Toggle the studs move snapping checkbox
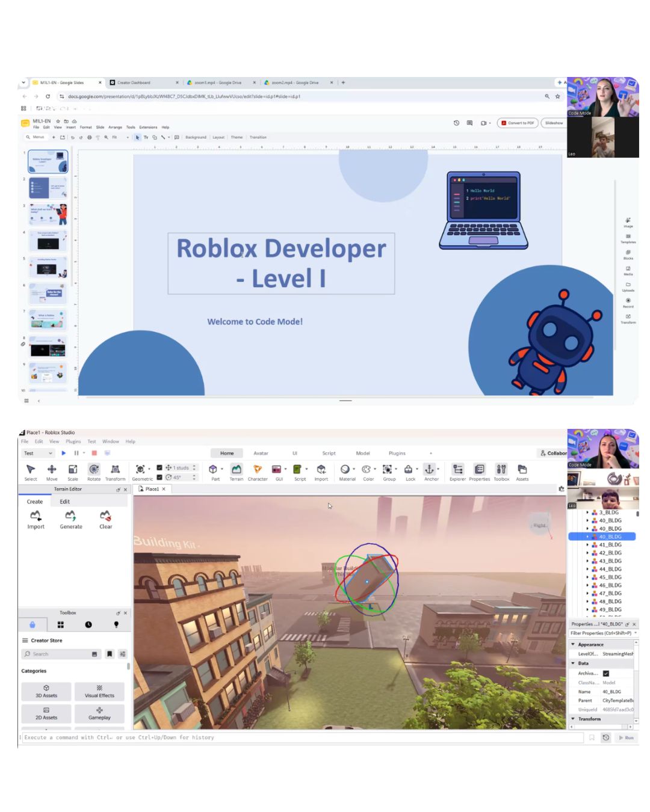 pos(159,467)
